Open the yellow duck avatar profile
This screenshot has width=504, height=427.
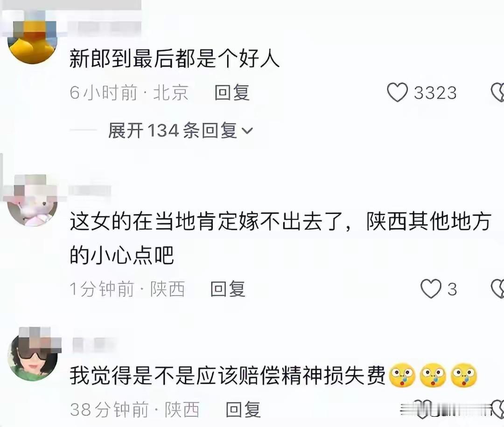click(32, 39)
